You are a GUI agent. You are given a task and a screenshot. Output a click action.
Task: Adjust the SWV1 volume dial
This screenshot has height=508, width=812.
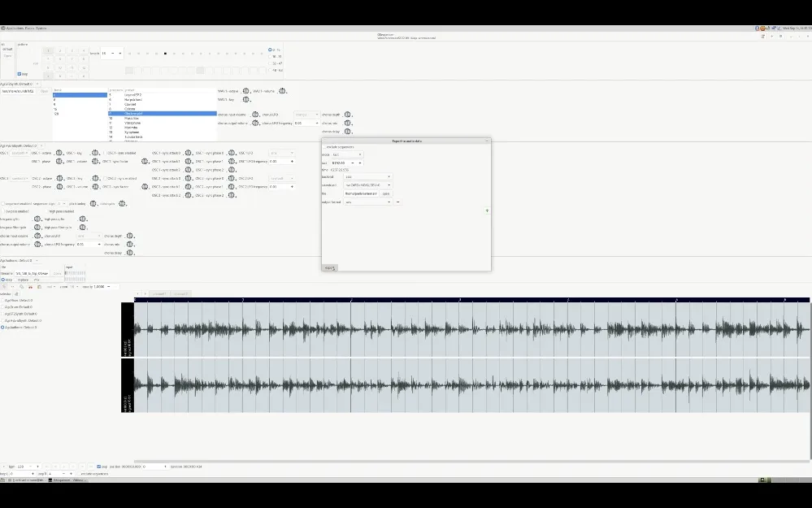tap(281, 91)
